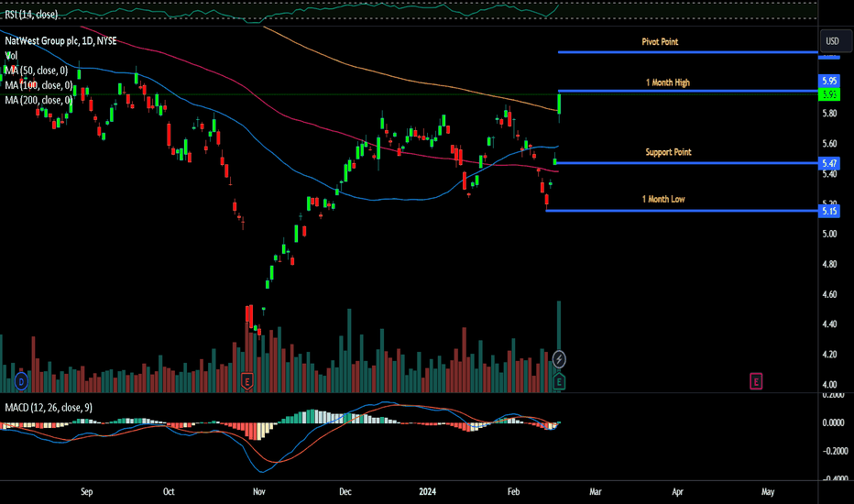Click the 1 Month Low annotation label

[x=663, y=200]
